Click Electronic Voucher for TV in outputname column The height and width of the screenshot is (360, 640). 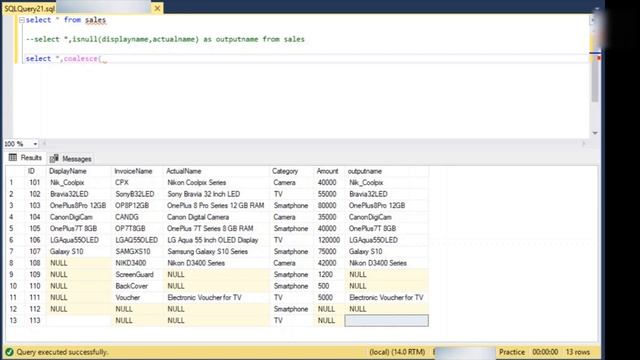[387, 298]
